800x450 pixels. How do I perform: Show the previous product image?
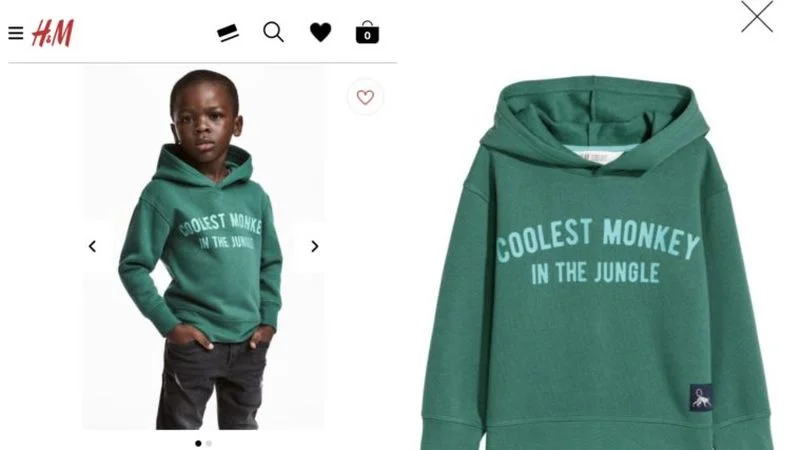click(x=92, y=246)
